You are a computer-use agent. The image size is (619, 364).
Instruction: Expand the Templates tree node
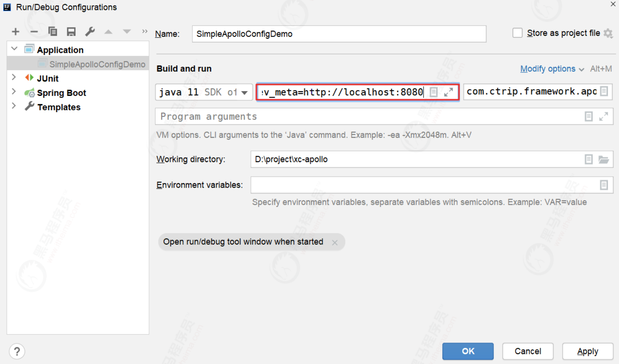pos(14,106)
